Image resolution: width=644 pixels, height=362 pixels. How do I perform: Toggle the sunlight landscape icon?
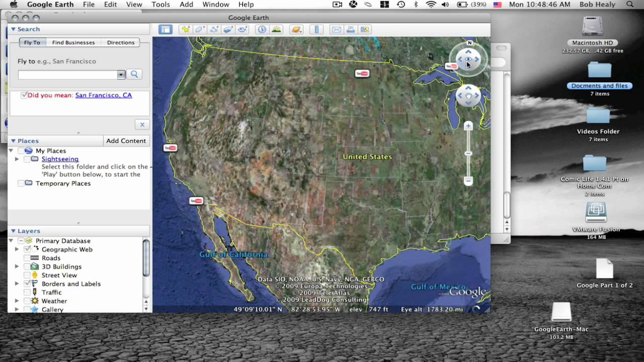coord(276,30)
